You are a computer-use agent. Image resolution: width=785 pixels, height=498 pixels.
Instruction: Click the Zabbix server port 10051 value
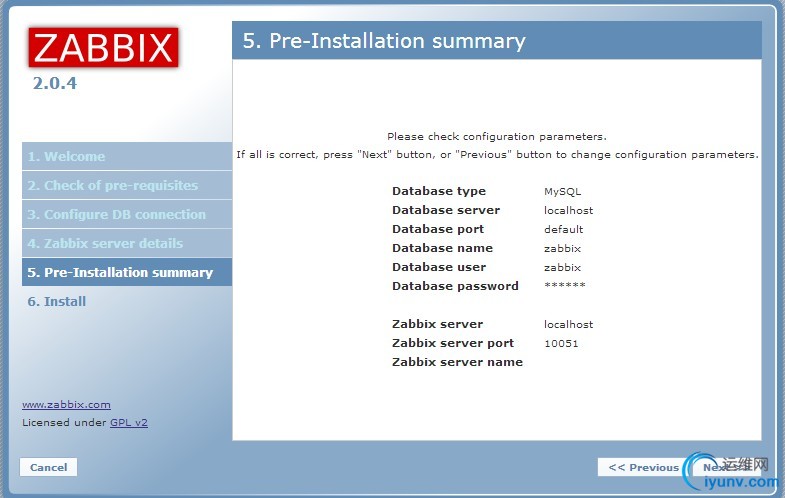coord(561,343)
